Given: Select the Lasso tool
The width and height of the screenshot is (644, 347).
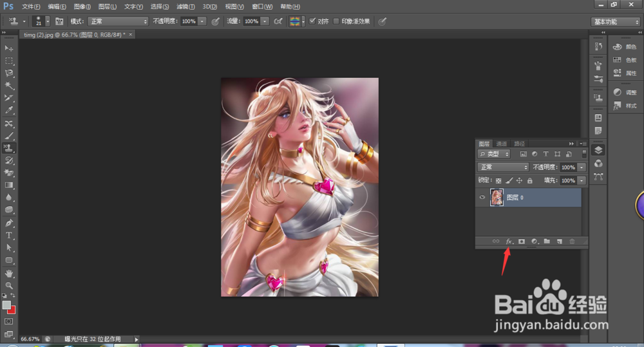Looking at the screenshot, I should point(8,73).
